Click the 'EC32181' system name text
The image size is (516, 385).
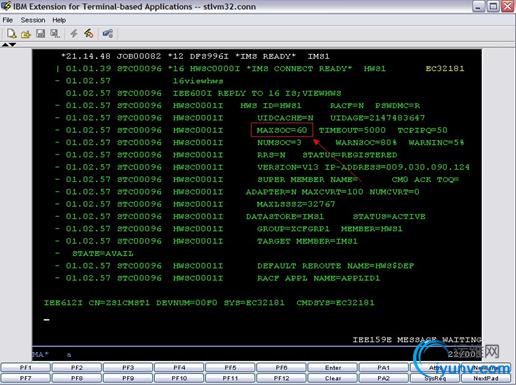pyautogui.click(x=445, y=68)
